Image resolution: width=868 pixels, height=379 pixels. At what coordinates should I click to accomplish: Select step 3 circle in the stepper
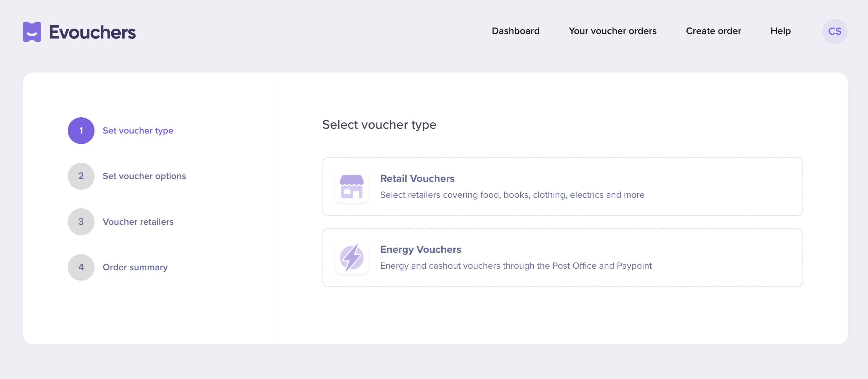coord(81,222)
